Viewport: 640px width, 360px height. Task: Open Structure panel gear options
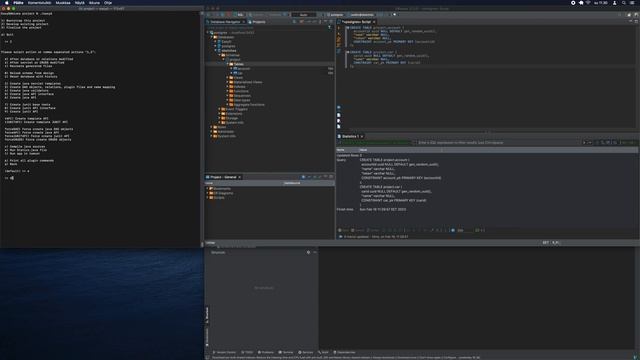point(308,252)
